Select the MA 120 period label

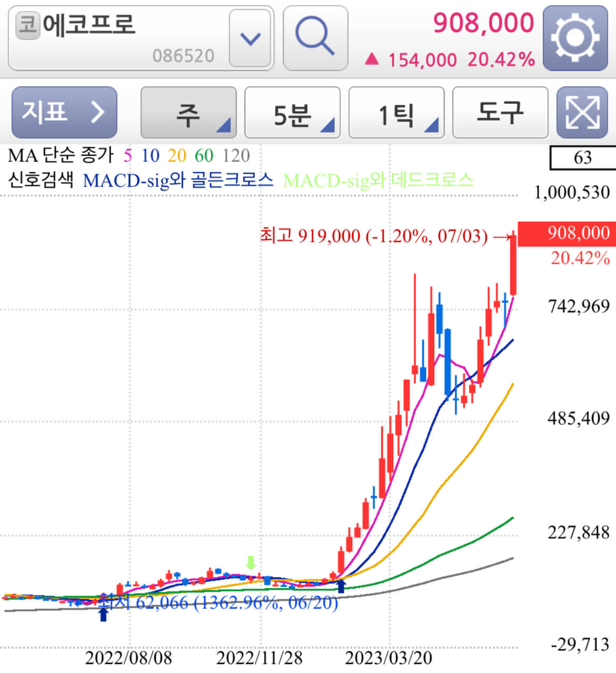236,155
